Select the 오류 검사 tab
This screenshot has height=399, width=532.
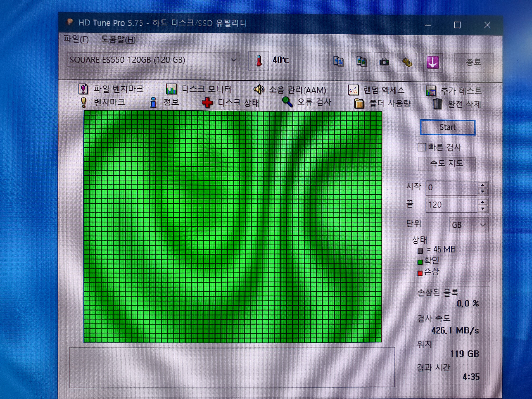click(307, 102)
